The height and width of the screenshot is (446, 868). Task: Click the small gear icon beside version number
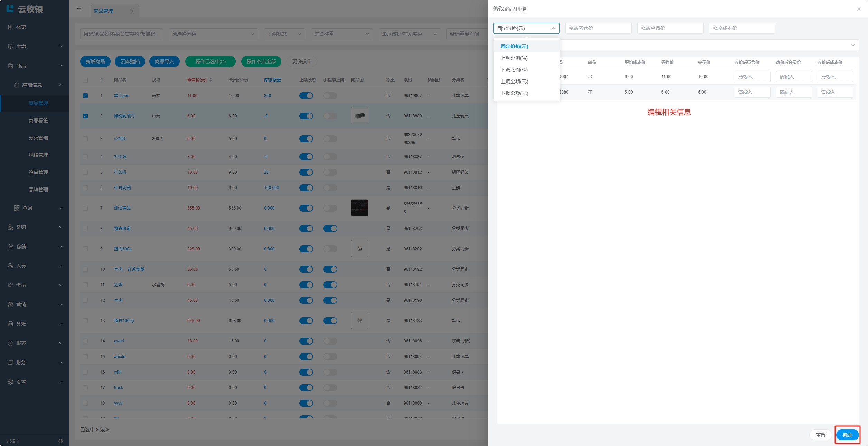pos(60,441)
